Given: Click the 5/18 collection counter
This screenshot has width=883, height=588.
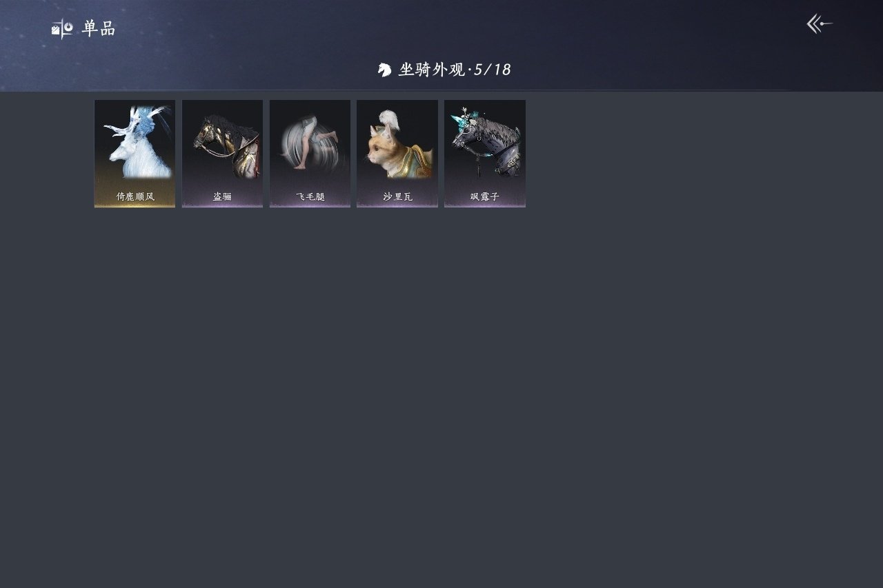Looking at the screenshot, I should 493,70.
